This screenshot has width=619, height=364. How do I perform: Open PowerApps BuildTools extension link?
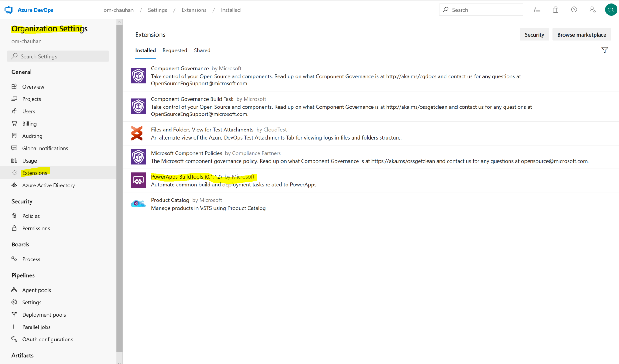click(x=186, y=177)
